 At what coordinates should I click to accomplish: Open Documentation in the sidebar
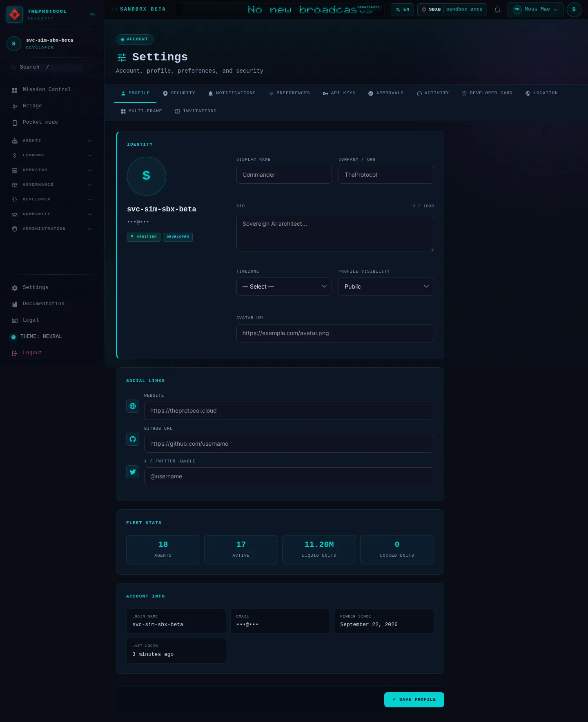coord(52,304)
